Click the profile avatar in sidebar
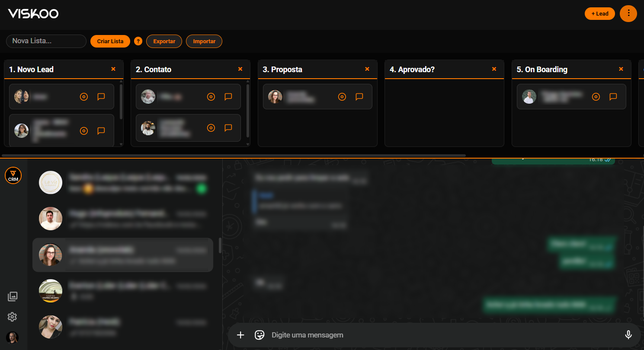Viewport: 644px width, 350px height. point(12,337)
